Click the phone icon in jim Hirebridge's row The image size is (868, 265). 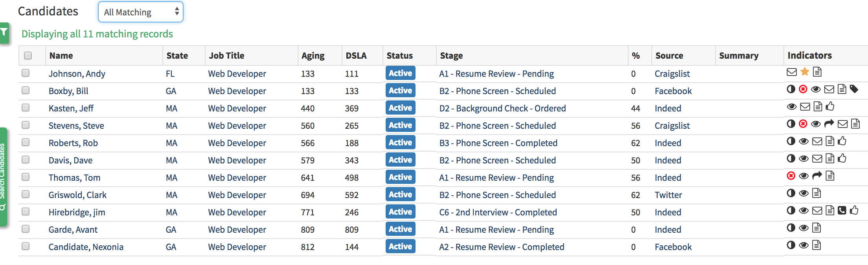[842, 210]
